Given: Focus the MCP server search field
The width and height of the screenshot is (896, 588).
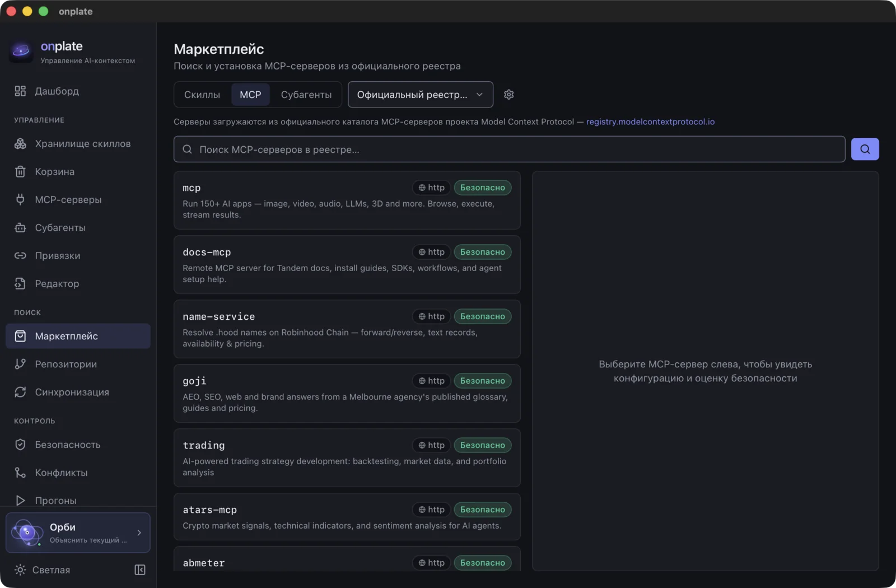Looking at the screenshot, I should pyautogui.click(x=509, y=149).
